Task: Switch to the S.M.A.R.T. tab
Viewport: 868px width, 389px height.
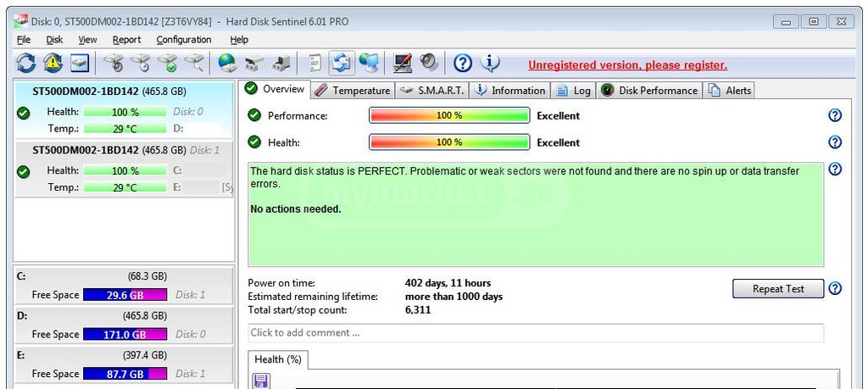Action: (x=431, y=91)
